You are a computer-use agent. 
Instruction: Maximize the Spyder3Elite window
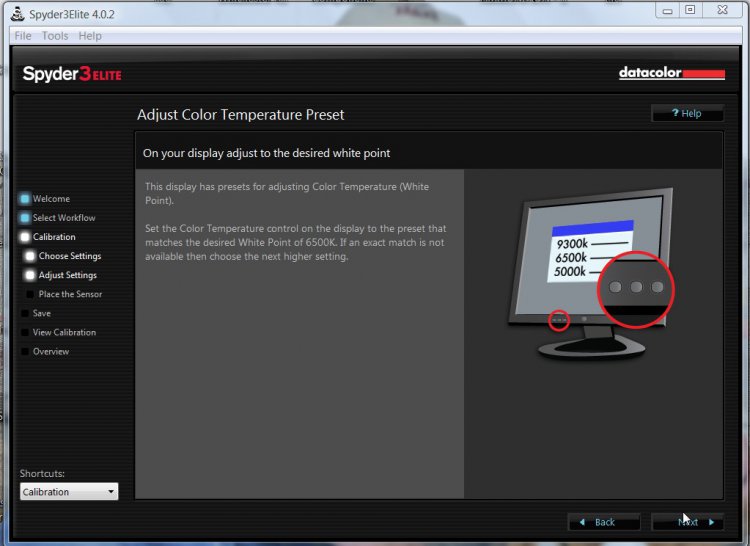690,10
